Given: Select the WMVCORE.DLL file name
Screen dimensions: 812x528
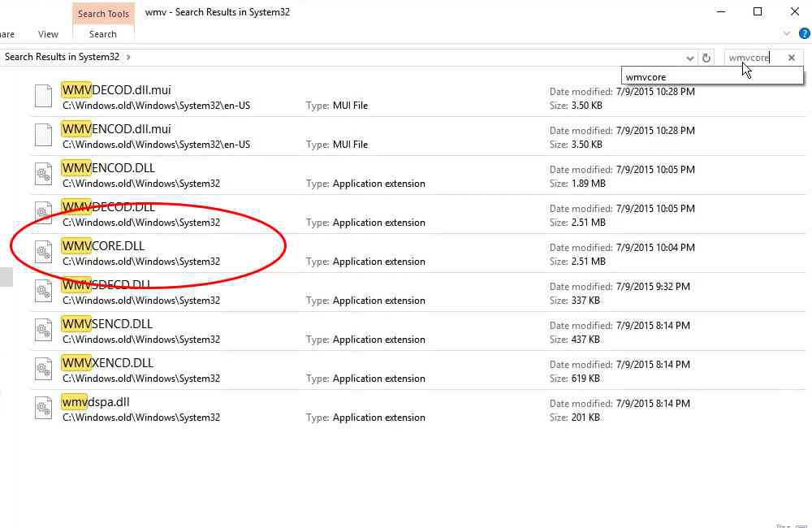Looking at the screenshot, I should point(103,246).
